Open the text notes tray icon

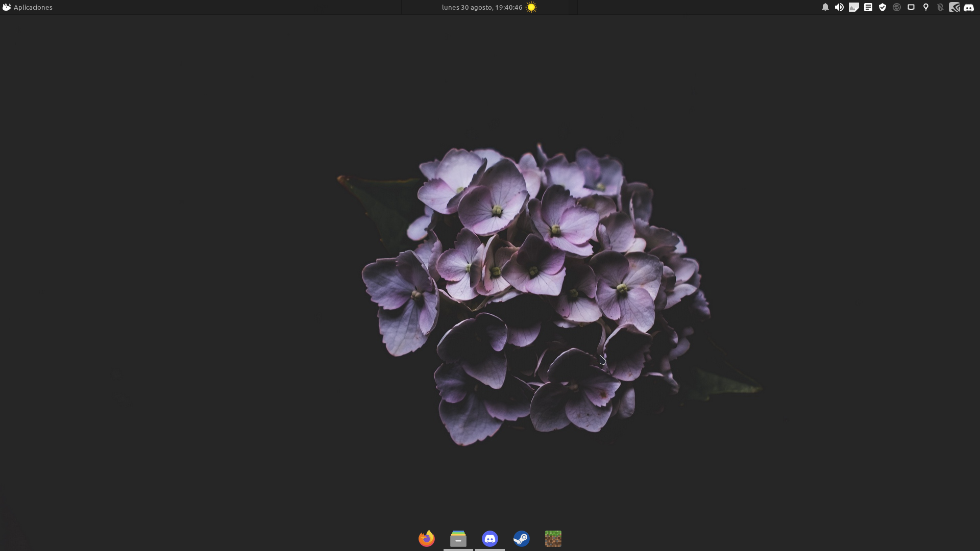click(868, 7)
